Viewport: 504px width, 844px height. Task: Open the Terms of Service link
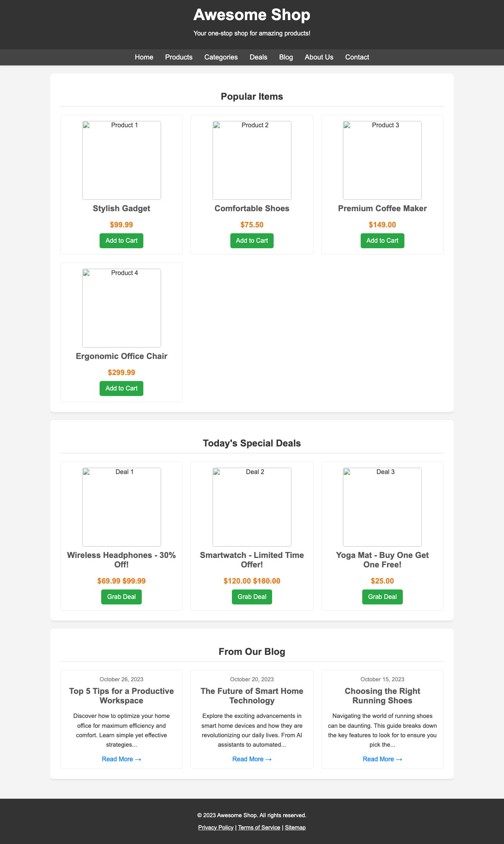click(x=259, y=827)
